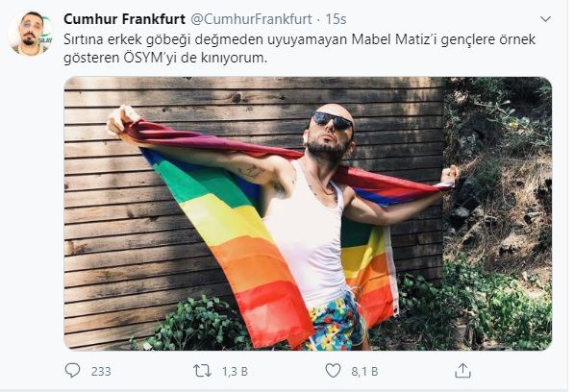Like the tweet with the heart icon
This screenshot has height=392, width=574.
coord(333,371)
